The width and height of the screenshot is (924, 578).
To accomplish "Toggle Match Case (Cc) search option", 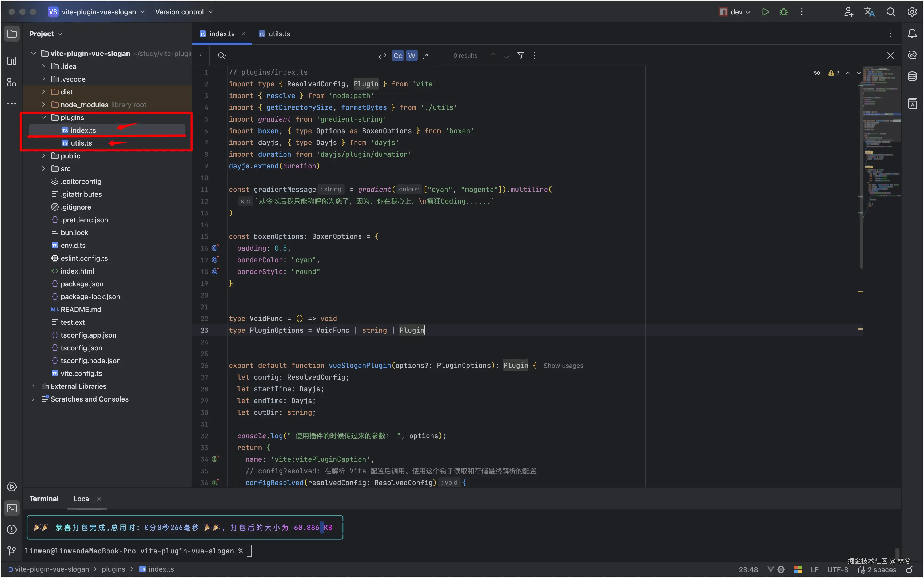I will 398,56.
